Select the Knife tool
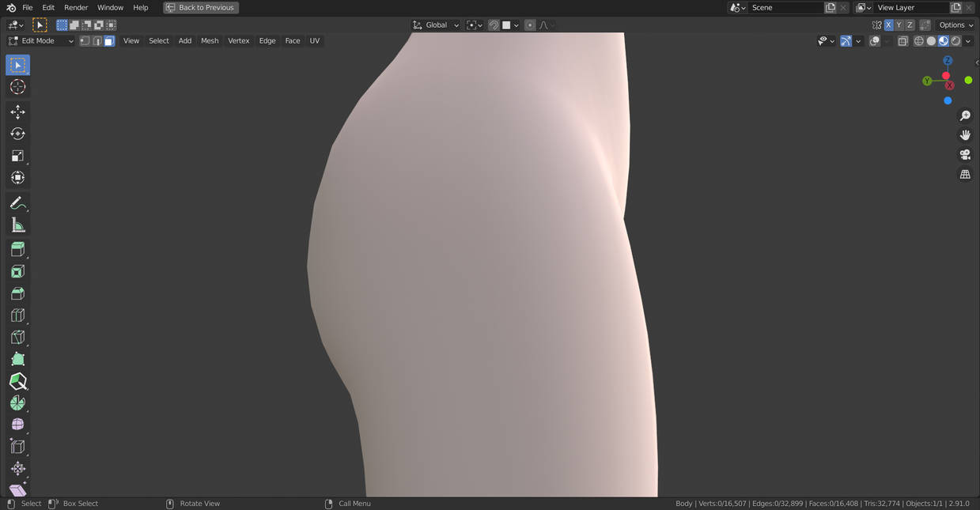980x510 pixels. point(17,338)
